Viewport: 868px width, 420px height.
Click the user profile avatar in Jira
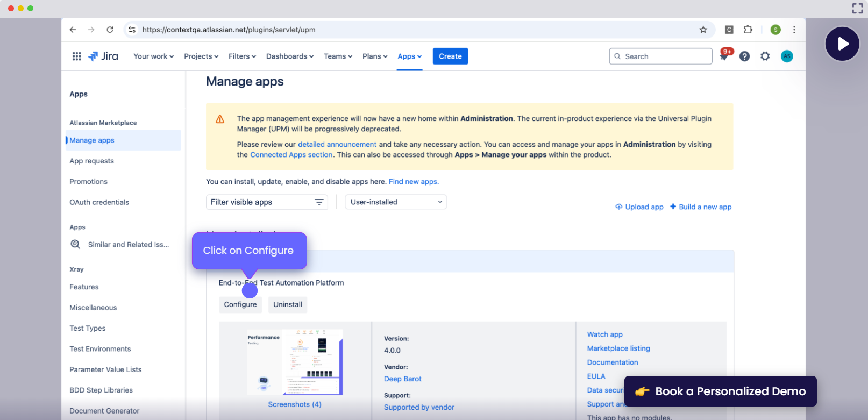[x=786, y=56]
